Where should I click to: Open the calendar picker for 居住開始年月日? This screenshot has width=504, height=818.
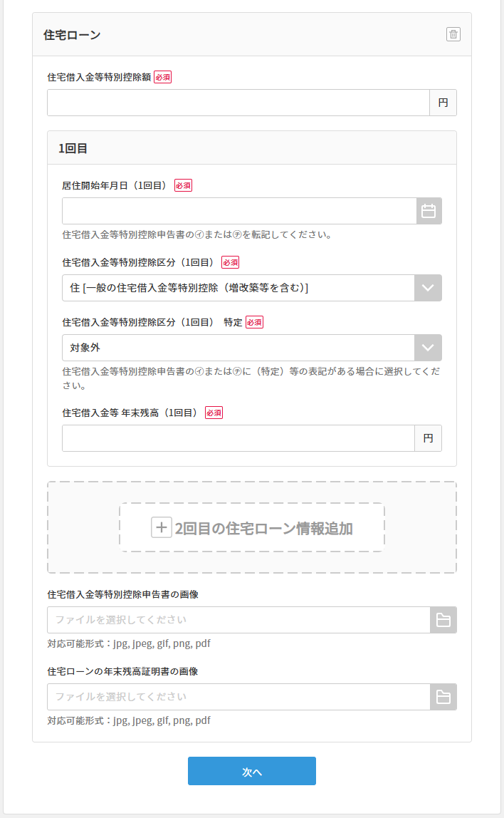428,211
